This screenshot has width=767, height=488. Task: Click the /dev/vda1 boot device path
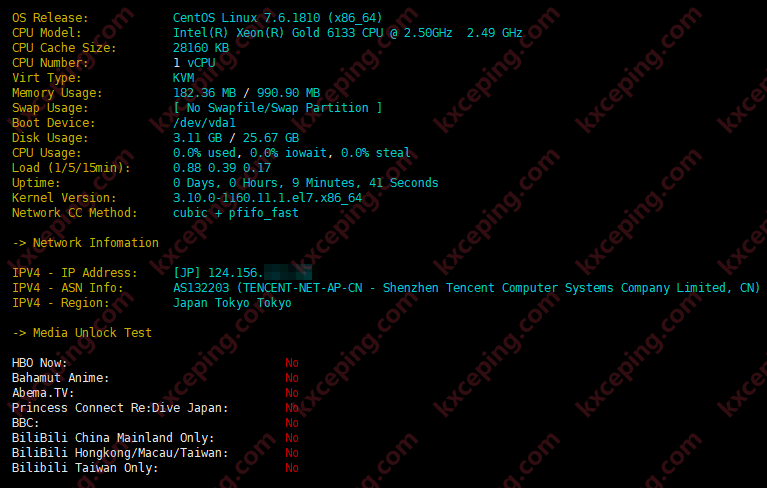click(204, 123)
